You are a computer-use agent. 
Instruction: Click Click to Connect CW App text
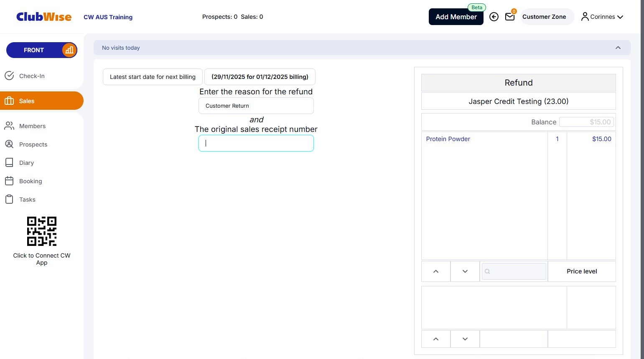click(x=42, y=259)
